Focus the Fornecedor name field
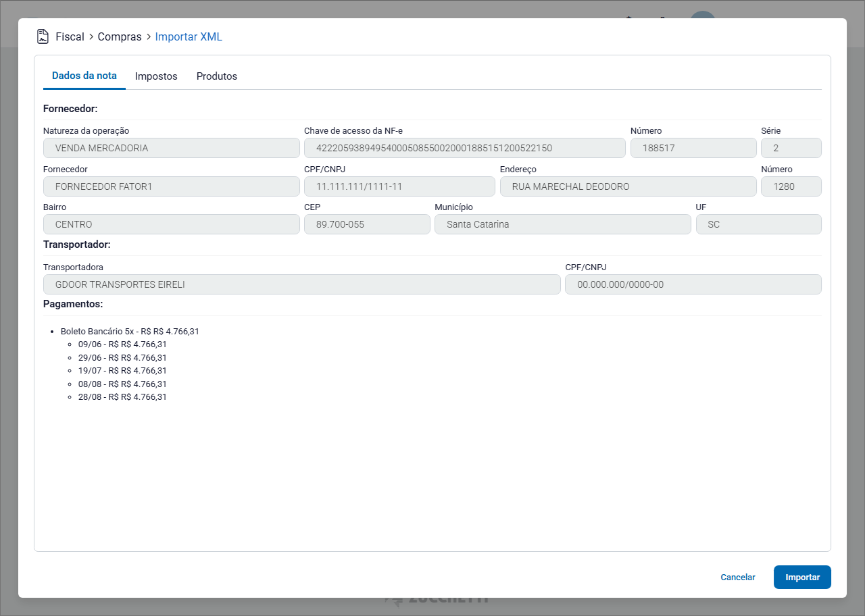Image resolution: width=865 pixels, height=616 pixels. pyautogui.click(x=171, y=186)
